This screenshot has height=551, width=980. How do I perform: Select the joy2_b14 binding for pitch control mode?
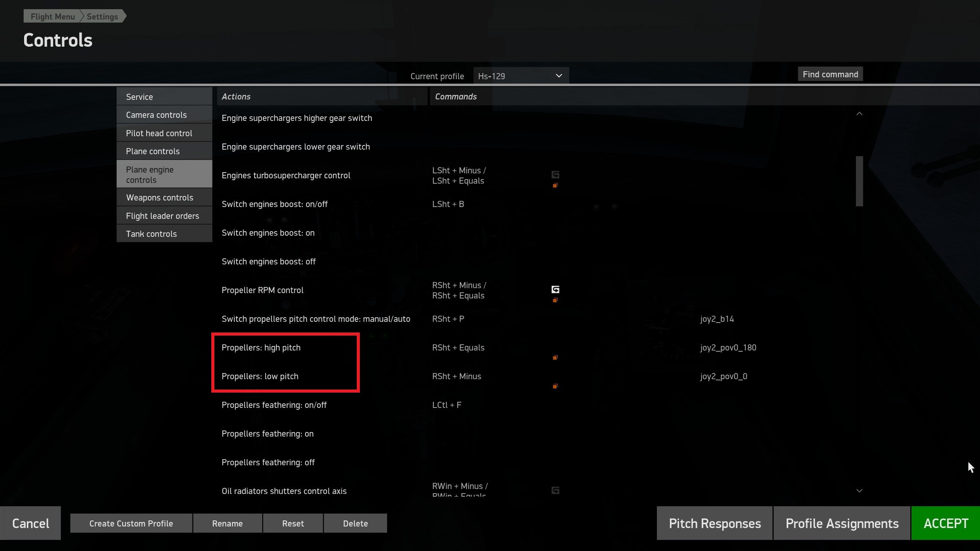click(717, 319)
